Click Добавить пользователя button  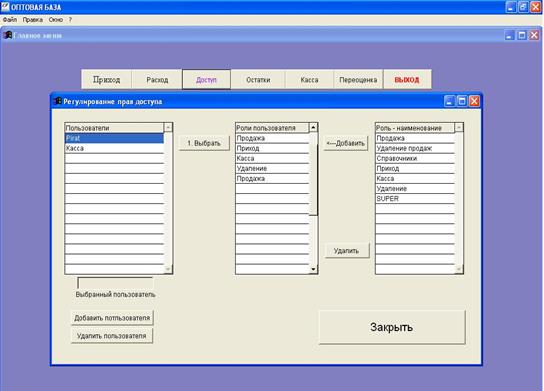[x=112, y=317]
